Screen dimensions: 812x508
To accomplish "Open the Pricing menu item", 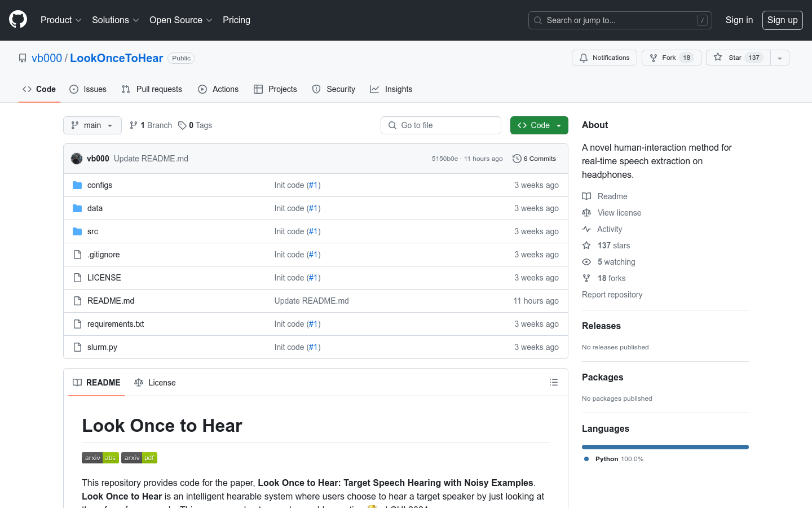I will pyautogui.click(x=236, y=20).
